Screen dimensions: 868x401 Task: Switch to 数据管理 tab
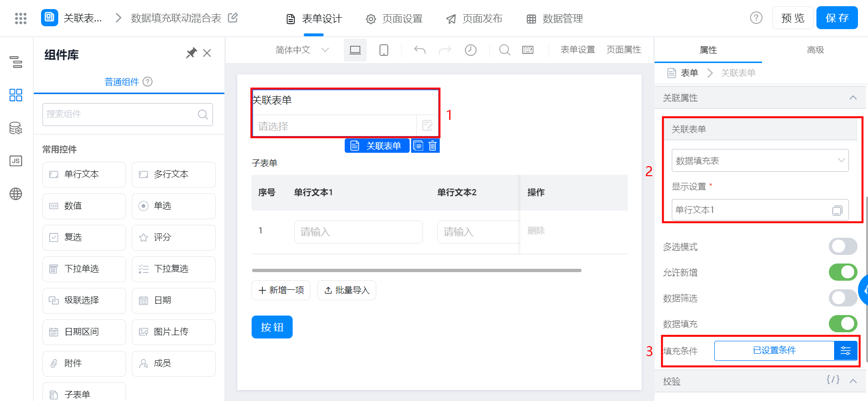point(555,19)
